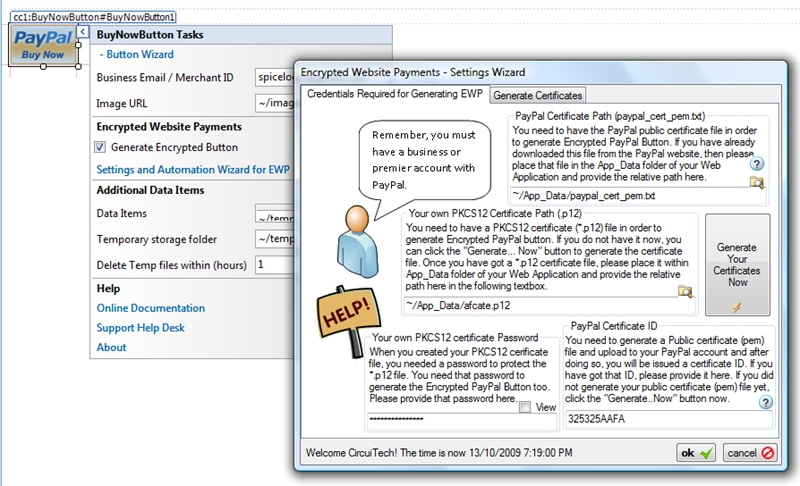800x486 pixels.
Task: Switch to the Generate Certificates tab
Action: [538, 95]
